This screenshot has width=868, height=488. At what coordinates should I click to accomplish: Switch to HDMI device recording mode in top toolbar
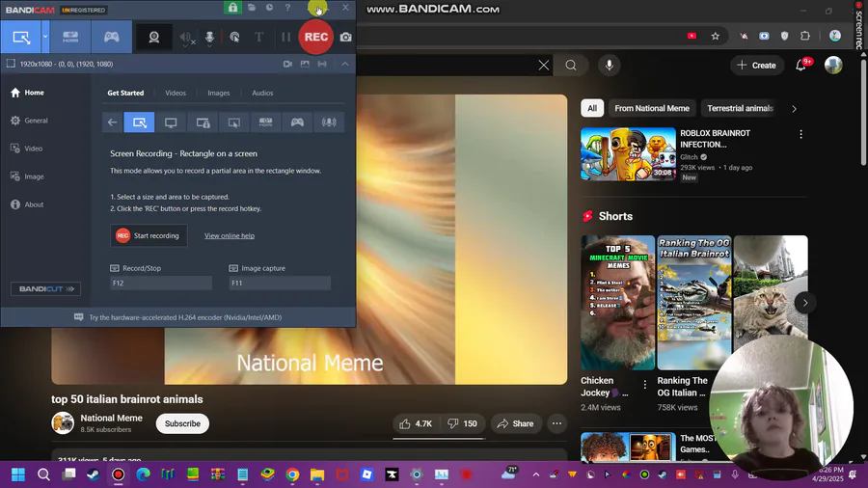(x=70, y=37)
